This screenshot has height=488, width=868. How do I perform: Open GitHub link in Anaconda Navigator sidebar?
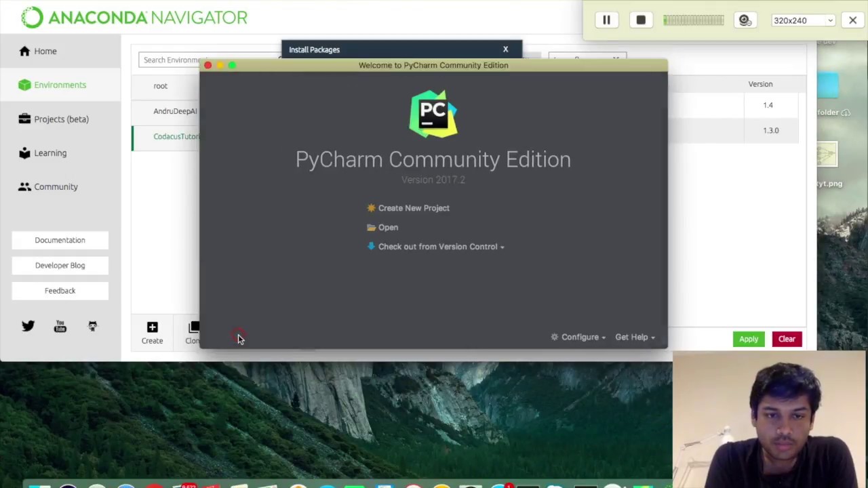pyautogui.click(x=93, y=327)
